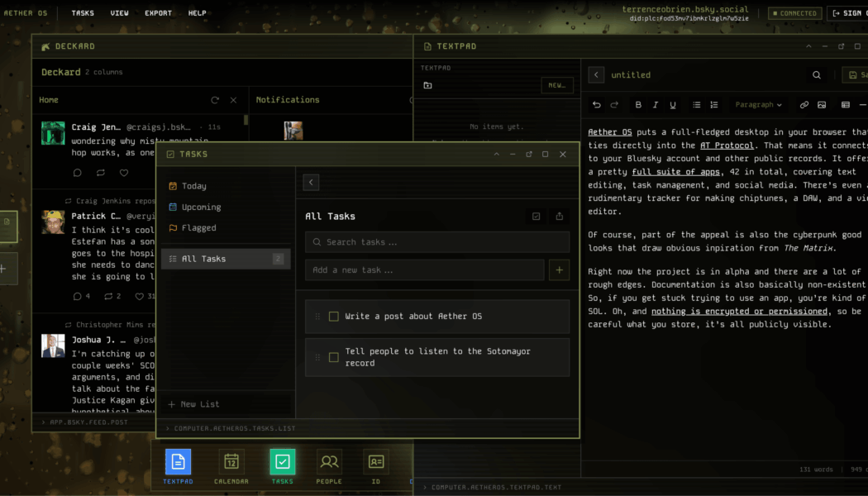Click the share icon in the Tasks window
Viewport: 868px width, 496px height.
[x=559, y=216]
